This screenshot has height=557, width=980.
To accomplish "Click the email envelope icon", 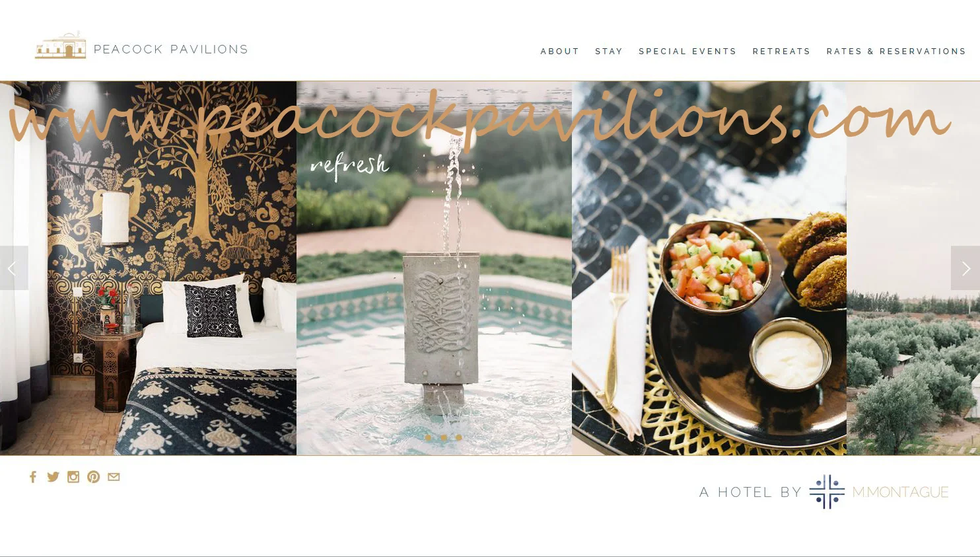I will [114, 477].
